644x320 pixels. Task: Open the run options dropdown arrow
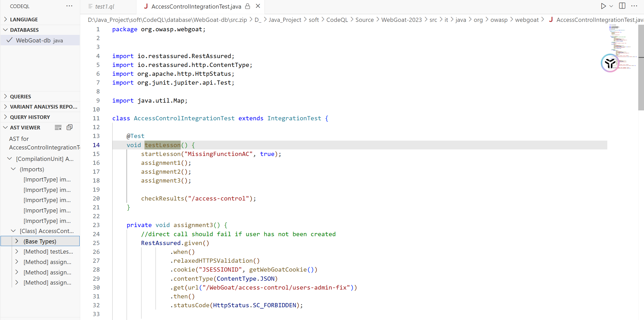click(x=611, y=6)
